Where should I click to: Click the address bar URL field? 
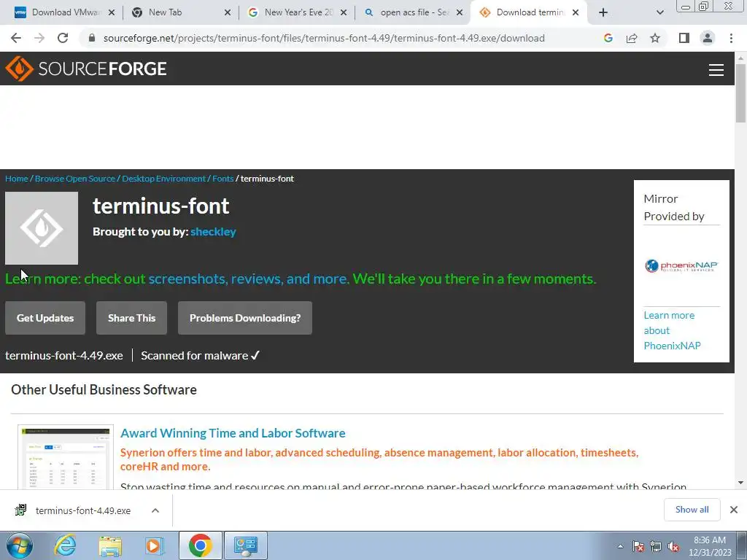tap(324, 38)
